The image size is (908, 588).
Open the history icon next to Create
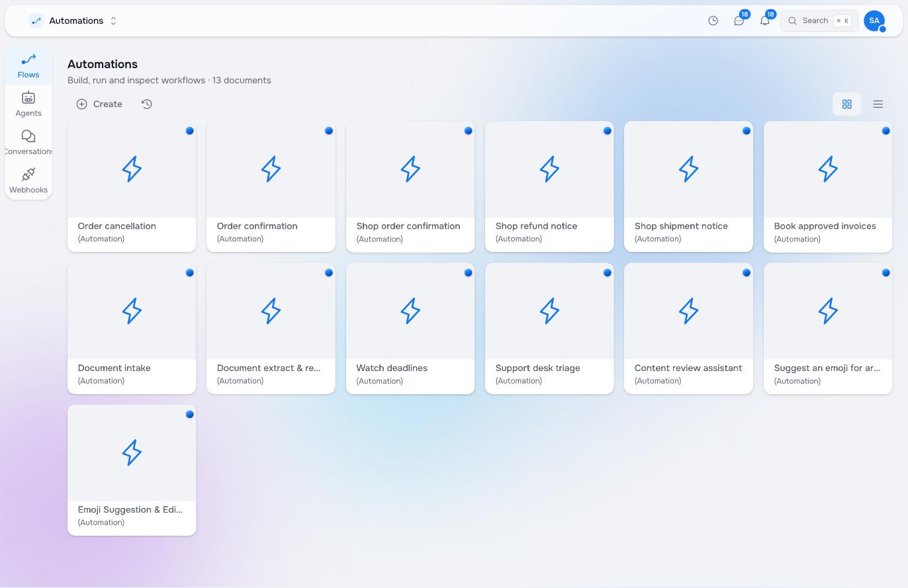coord(147,104)
